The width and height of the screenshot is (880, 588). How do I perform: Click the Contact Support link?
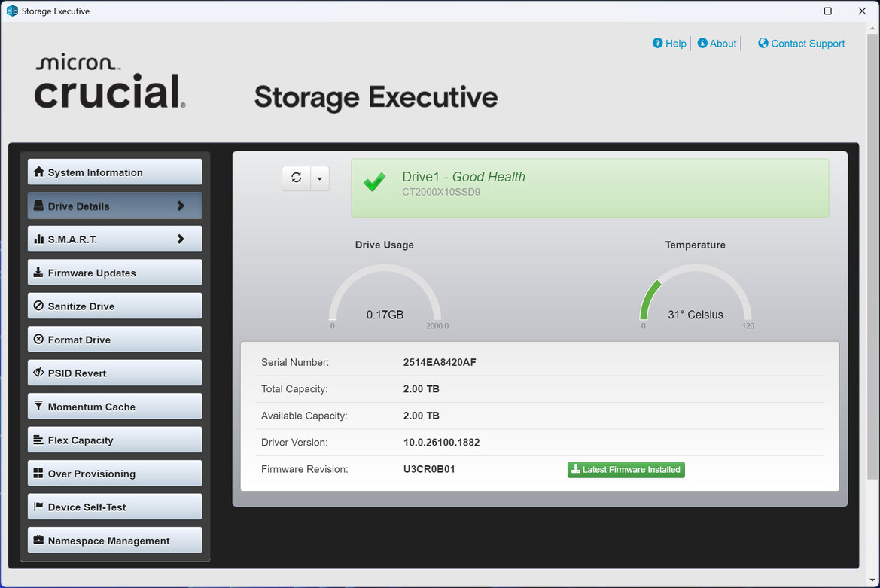point(801,44)
